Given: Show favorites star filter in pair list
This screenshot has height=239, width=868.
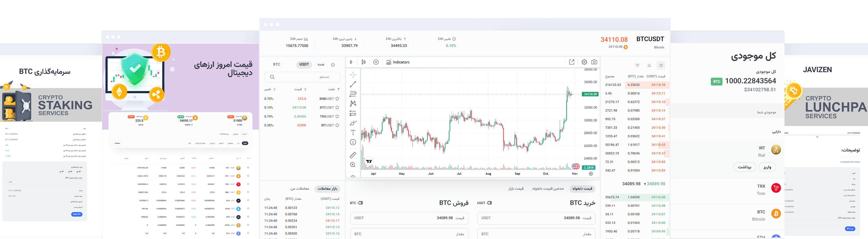Looking at the screenshot, I should point(333,65).
